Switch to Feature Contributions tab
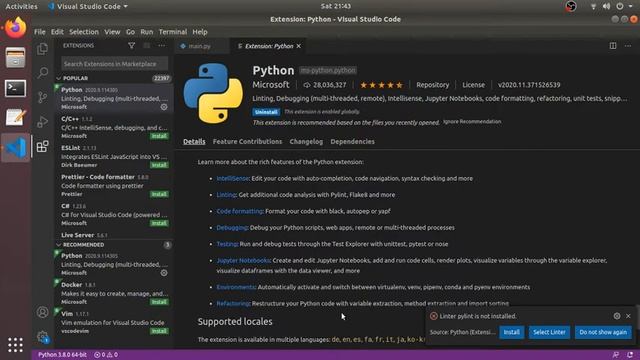The image size is (640, 360). (x=247, y=142)
